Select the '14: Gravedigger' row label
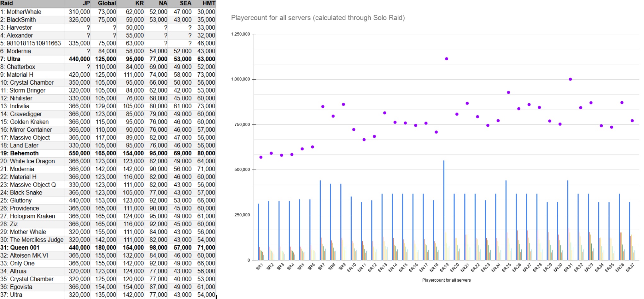This screenshot has width=644, height=299. [21, 114]
